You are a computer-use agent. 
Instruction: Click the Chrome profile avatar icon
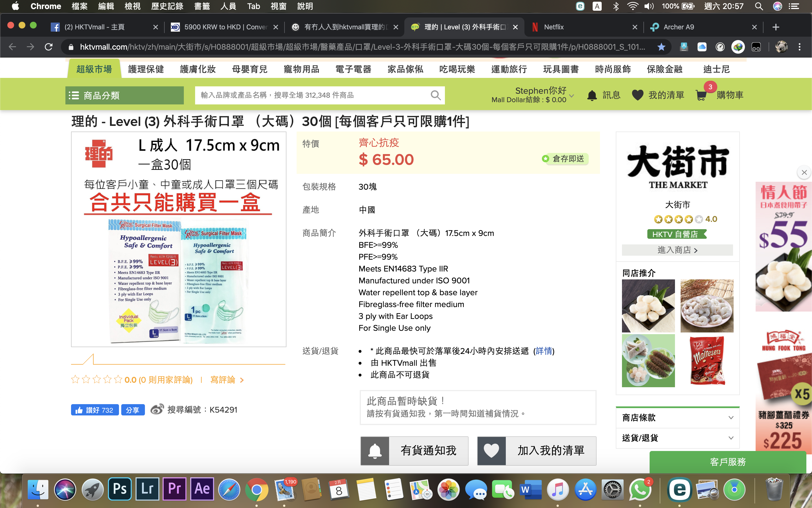point(782,47)
